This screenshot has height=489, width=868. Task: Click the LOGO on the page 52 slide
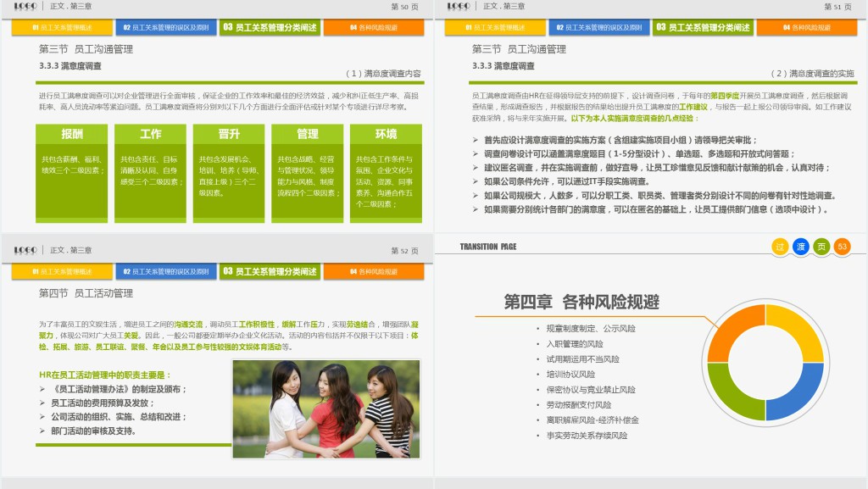(25, 250)
